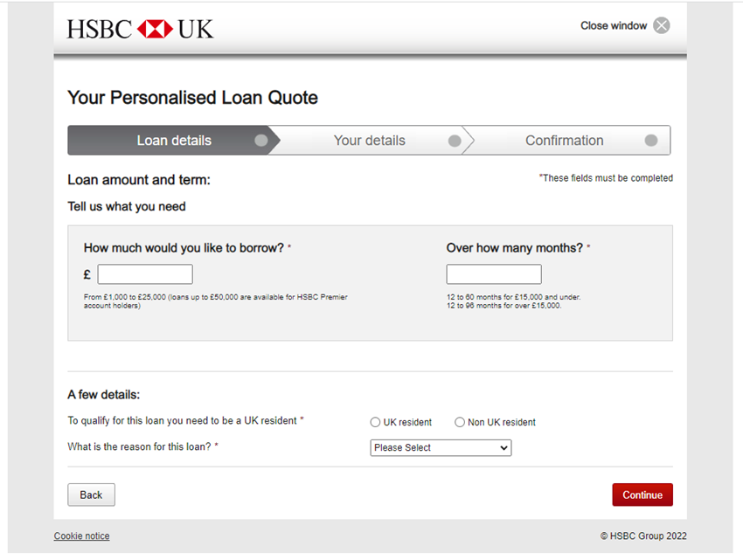This screenshot has width=743, height=560.
Task: Select the Non UK resident radio button
Action: [x=460, y=422]
